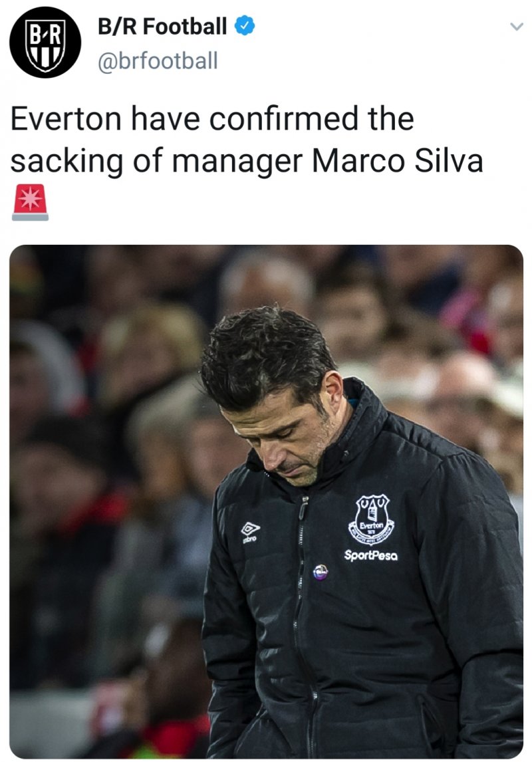The image size is (532, 762).
Task: Click the word "Everton" in the tweet text
Action: tap(66, 120)
